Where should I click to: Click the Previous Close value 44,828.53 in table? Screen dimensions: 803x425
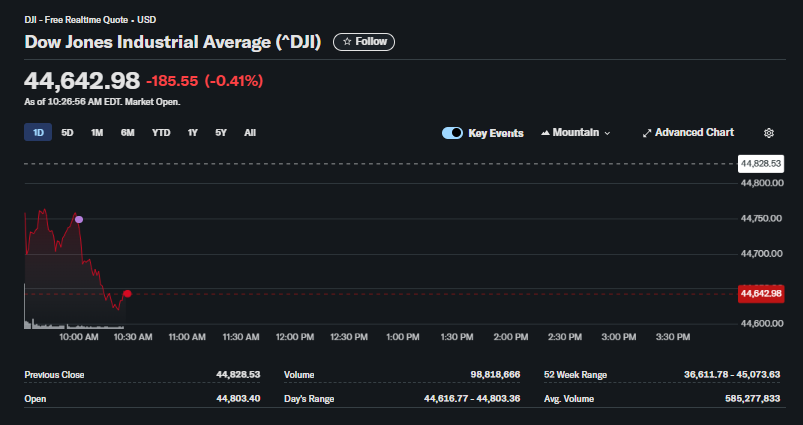(x=238, y=375)
